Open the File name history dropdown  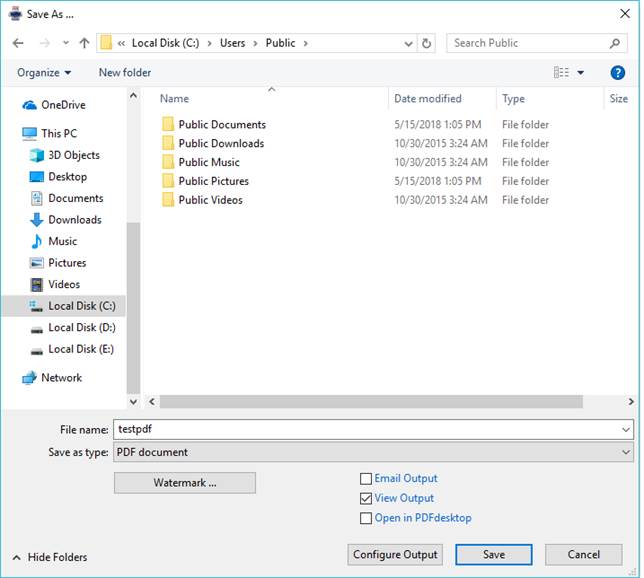pos(625,430)
